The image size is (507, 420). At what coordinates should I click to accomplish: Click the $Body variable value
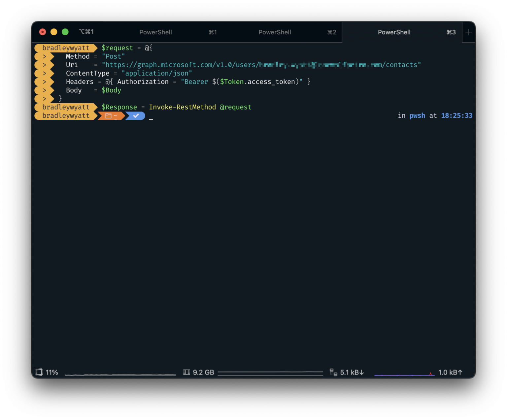tap(111, 90)
